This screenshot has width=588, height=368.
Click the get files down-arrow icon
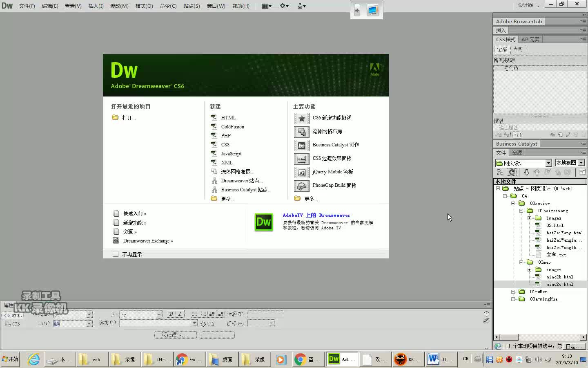point(526,172)
